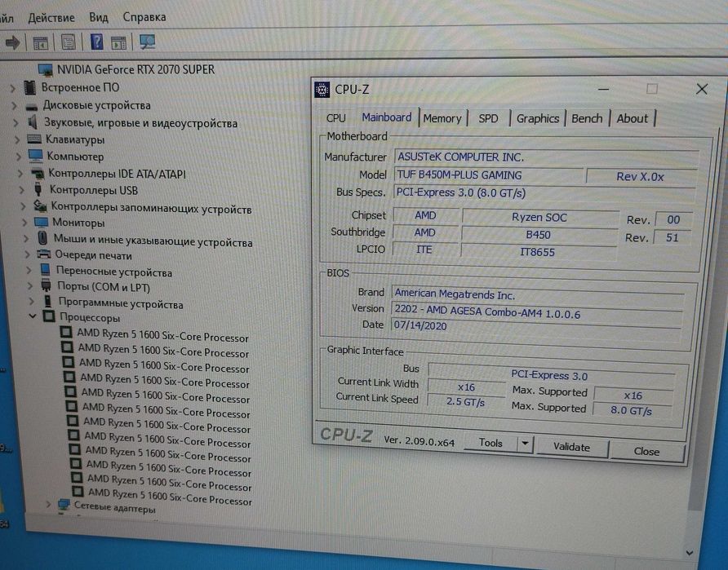
Task: Open the About tab in CPU-Z
Action: (632, 119)
